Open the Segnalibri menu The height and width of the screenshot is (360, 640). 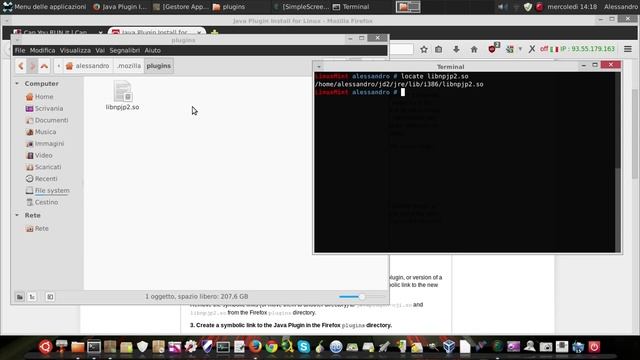[x=124, y=50]
